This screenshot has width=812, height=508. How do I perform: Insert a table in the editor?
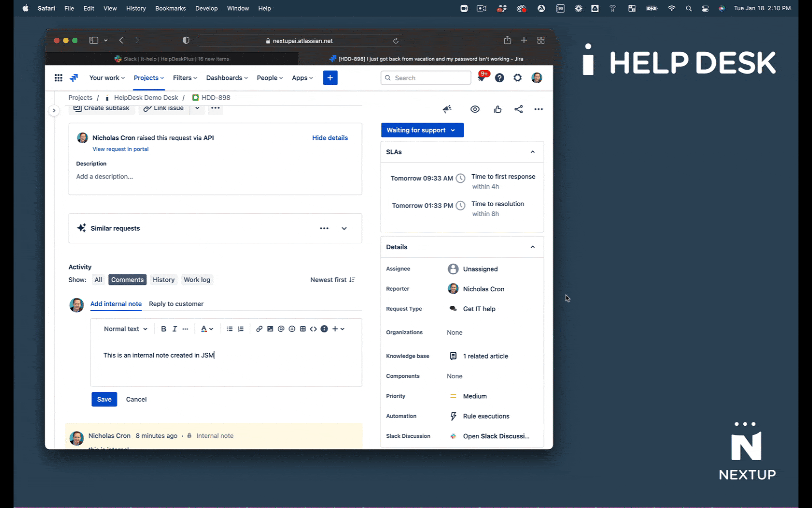click(303, 329)
